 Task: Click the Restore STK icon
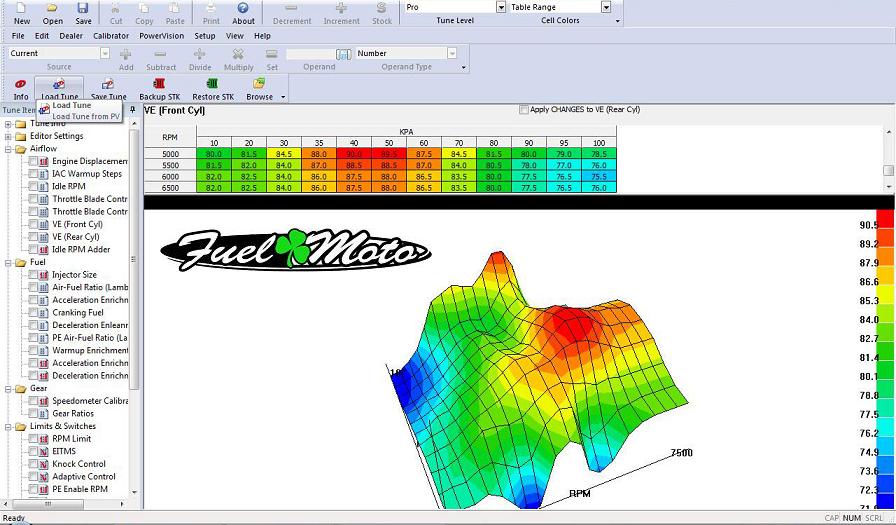click(x=213, y=84)
